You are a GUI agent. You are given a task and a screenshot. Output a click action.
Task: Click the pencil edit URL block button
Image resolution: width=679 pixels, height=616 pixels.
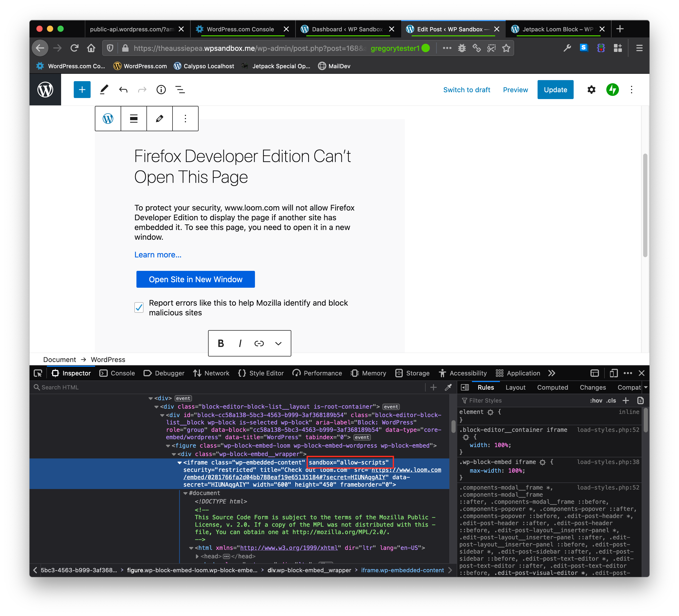[160, 119]
